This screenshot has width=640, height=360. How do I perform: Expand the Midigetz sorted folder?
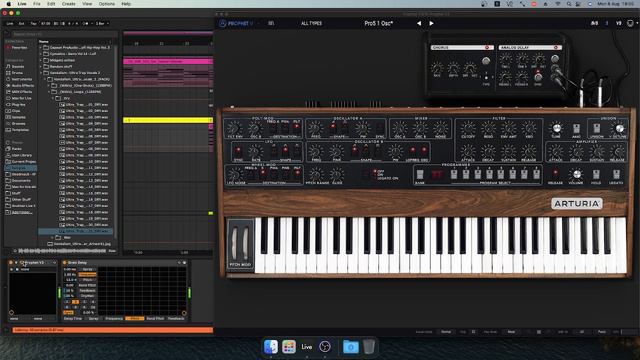(x=40, y=60)
